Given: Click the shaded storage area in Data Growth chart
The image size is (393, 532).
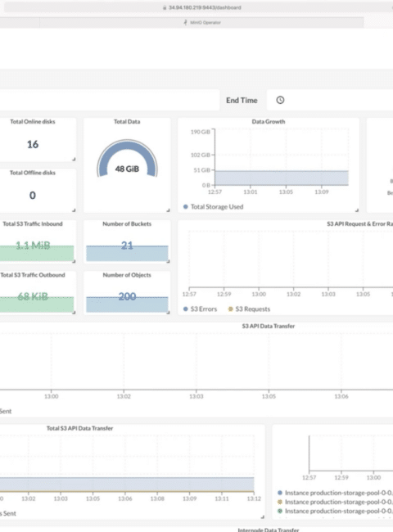Looking at the screenshot, I should [x=282, y=178].
